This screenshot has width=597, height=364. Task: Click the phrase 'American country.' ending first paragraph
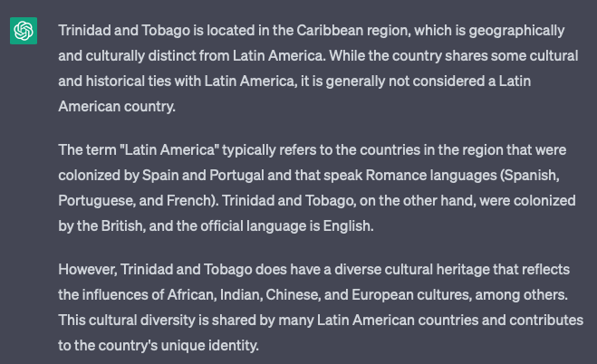(117, 107)
